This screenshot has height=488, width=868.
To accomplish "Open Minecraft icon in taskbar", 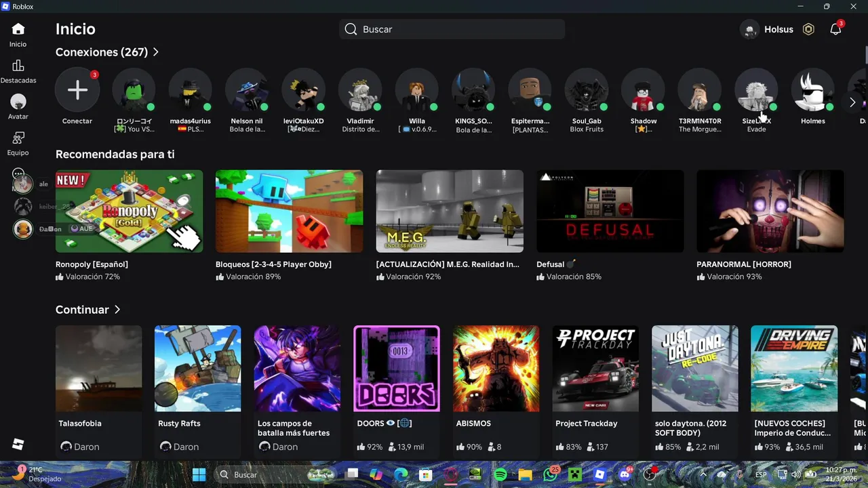I will [x=575, y=474].
